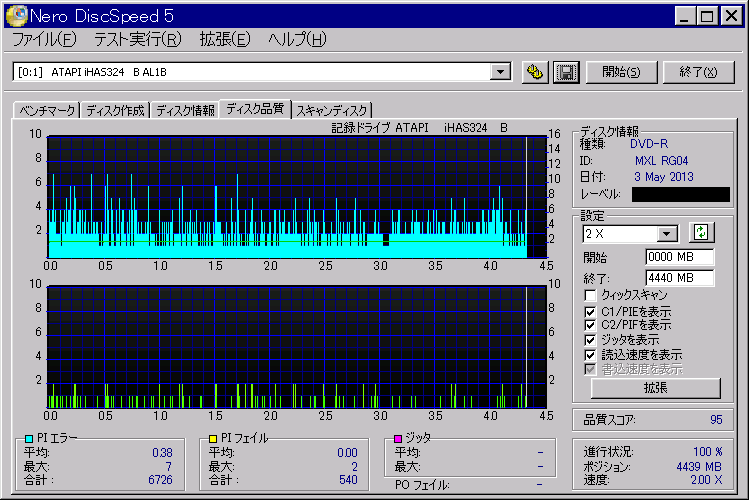Click the 終了 4440 MB input field
Screen dimensions: 749x500
click(680, 277)
